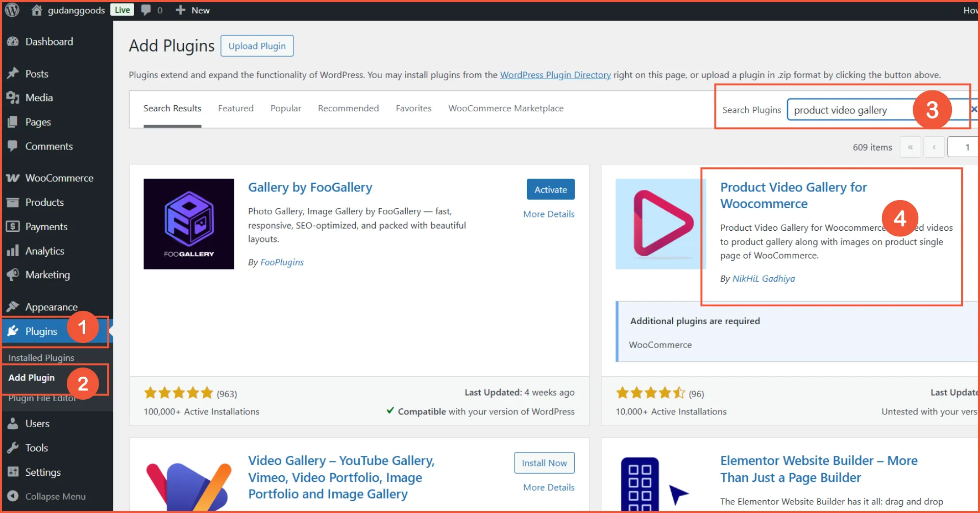Switch to the Featured plugins tab
Viewport: 980px width, 513px height.
pyautogui.click(x=235, y=108)
